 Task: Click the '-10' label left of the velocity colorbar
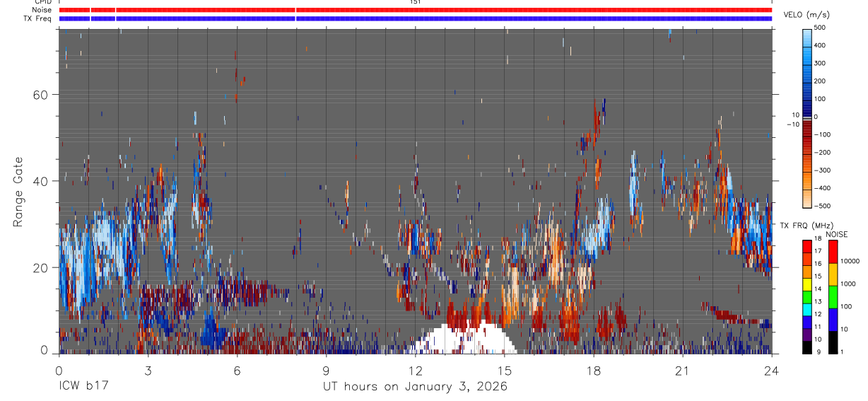(793, 124)
